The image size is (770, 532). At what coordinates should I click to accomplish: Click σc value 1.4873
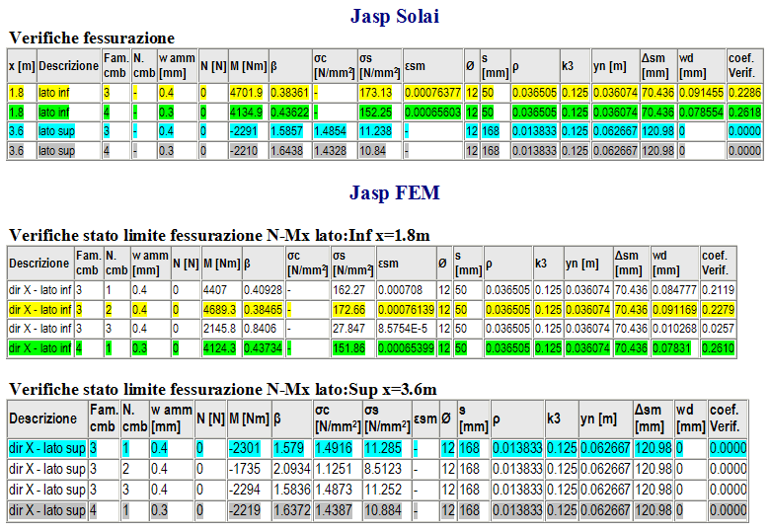click(x=334, y=490)
